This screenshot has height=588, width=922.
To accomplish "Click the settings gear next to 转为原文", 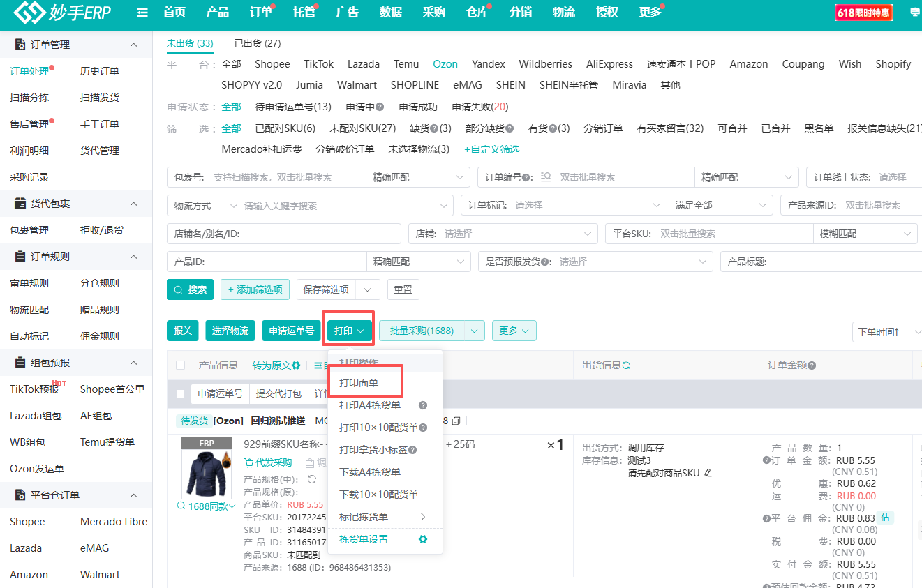I will [x=296, y=365].
